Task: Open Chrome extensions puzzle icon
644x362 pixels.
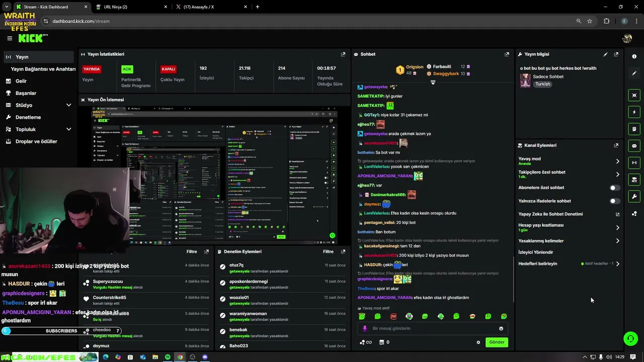Action: [x=606, y=21]
